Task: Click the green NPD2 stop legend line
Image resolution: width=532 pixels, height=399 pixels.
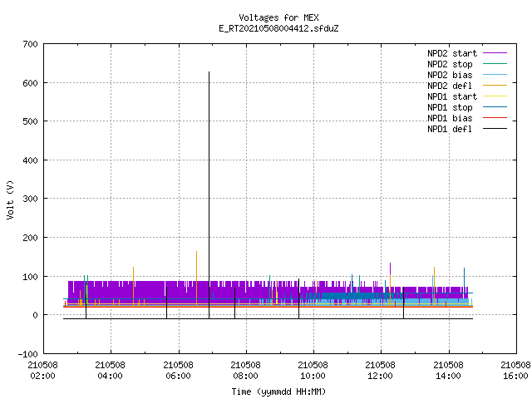Action: pos(495,63)
